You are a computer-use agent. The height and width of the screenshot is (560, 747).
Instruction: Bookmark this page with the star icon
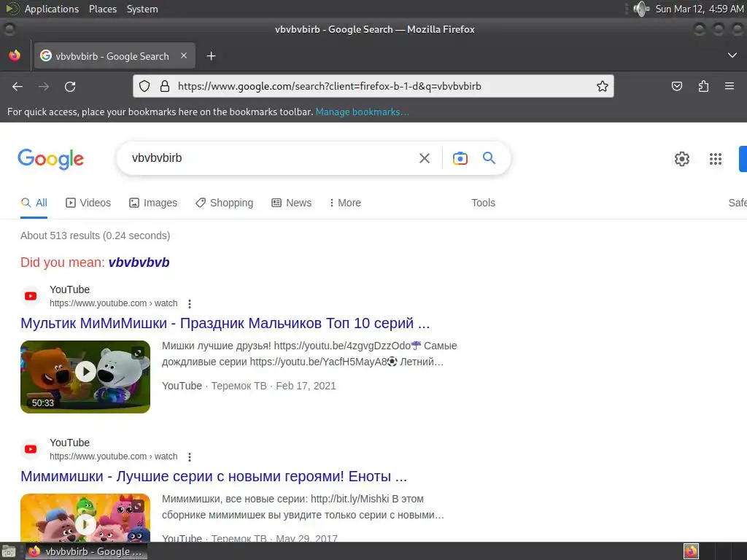point(602,86)
